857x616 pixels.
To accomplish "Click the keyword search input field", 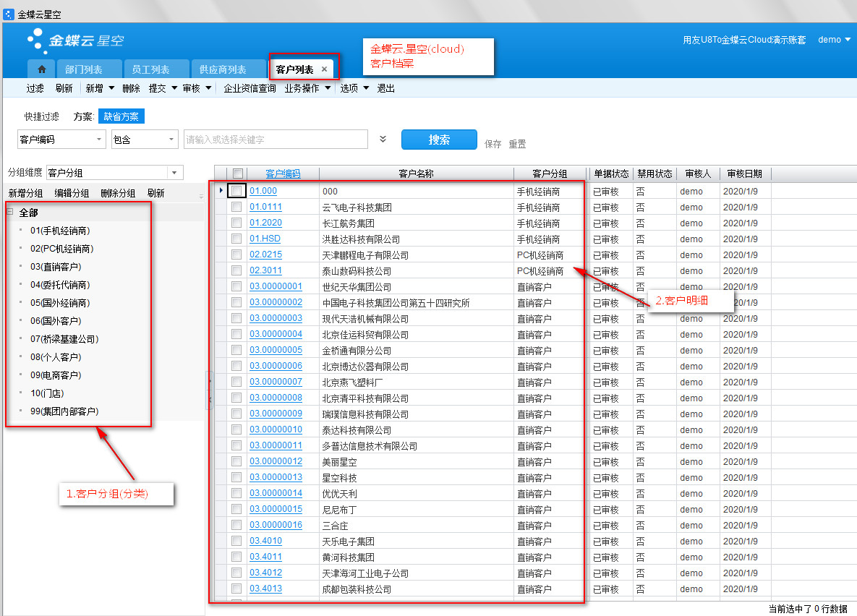I will (x=276, y=140).
